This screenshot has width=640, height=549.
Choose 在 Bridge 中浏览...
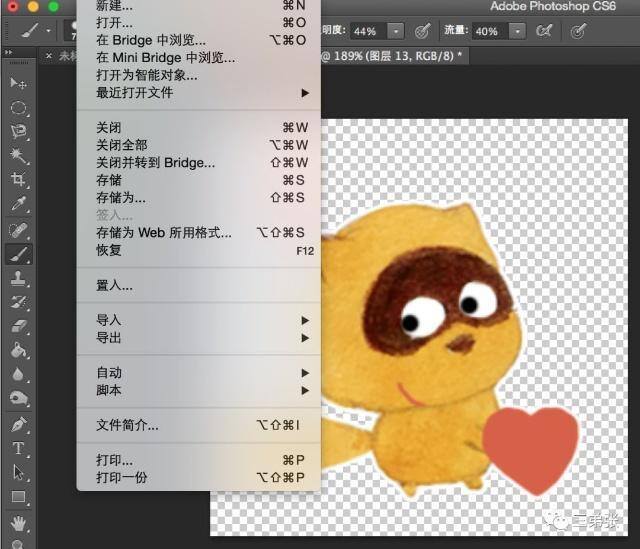coord(198,40)
